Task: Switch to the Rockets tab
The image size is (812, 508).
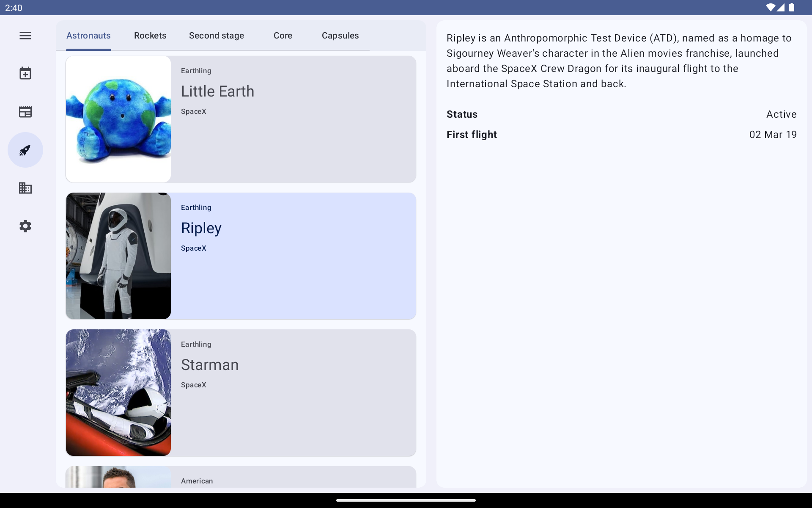Action: pos(150,36)
